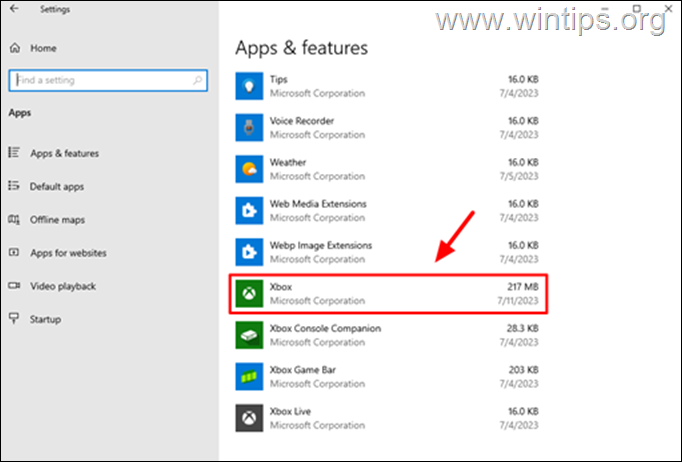Click the Voice Recorder app name
This screenshot has height=462, width=682.
click(302, 121)
